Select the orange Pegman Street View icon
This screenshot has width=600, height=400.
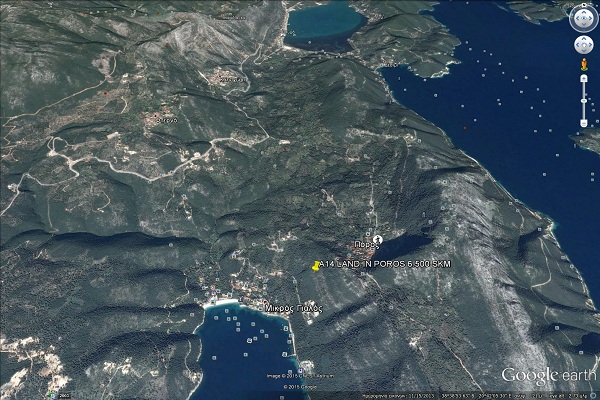pyautogui.click(x=583, y=65)
